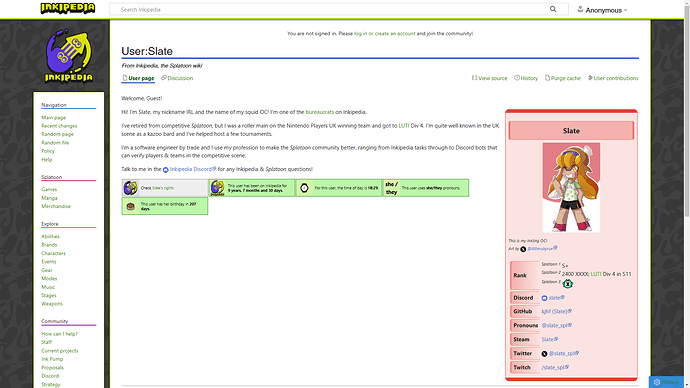
Task: Open Help in sidebar
Action: [x=47, y=160]
